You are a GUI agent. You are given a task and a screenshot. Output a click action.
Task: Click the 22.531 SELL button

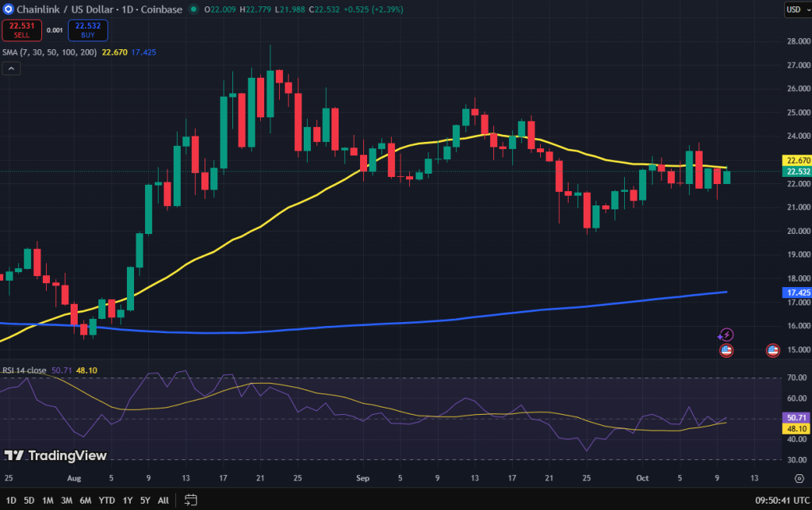20,30
